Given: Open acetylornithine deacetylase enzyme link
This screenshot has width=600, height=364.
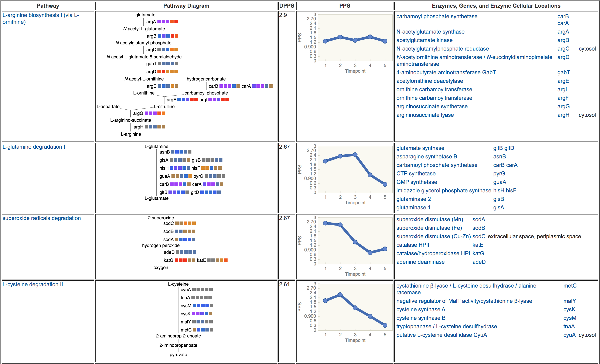Looking at the screenshot, I should coord(430,81).
